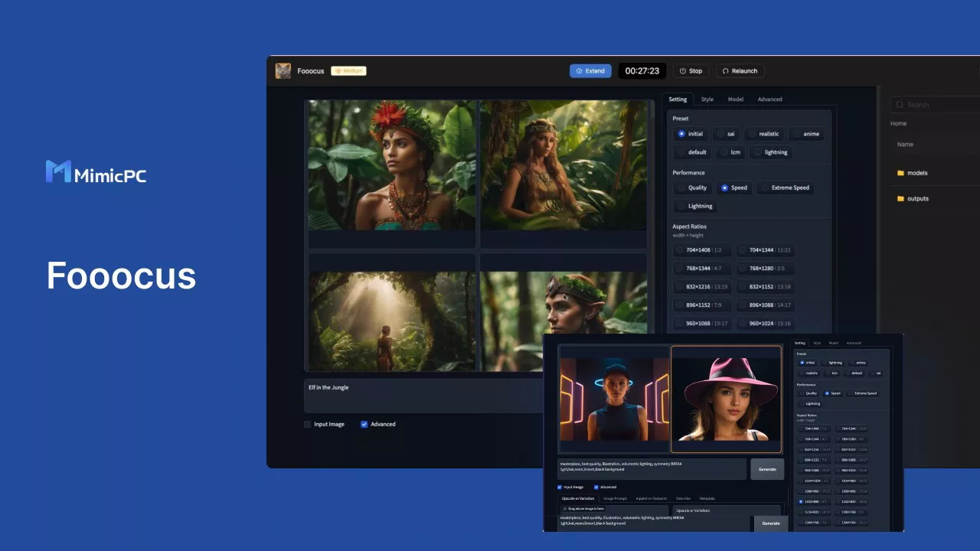Select the anime preset in the large settings panel
980x551 pixels.
805,134
